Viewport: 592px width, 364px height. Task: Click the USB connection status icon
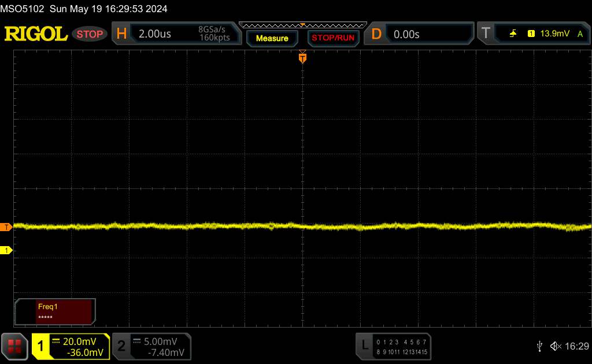pos(539,346)
